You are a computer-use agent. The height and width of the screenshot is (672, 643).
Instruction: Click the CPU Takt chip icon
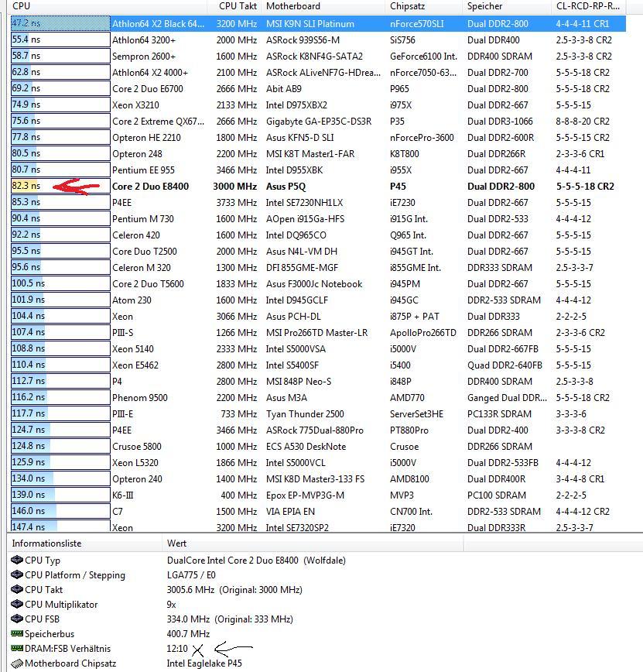[17, 589]
